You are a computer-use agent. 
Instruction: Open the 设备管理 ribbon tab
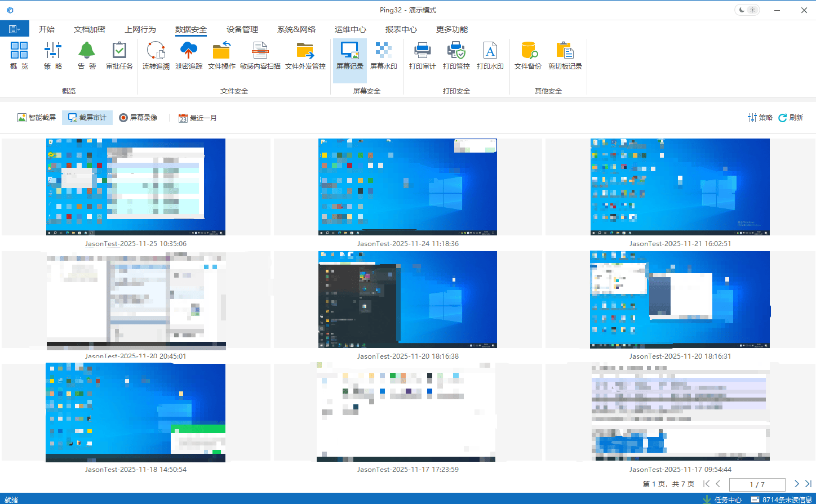(242, 29)
